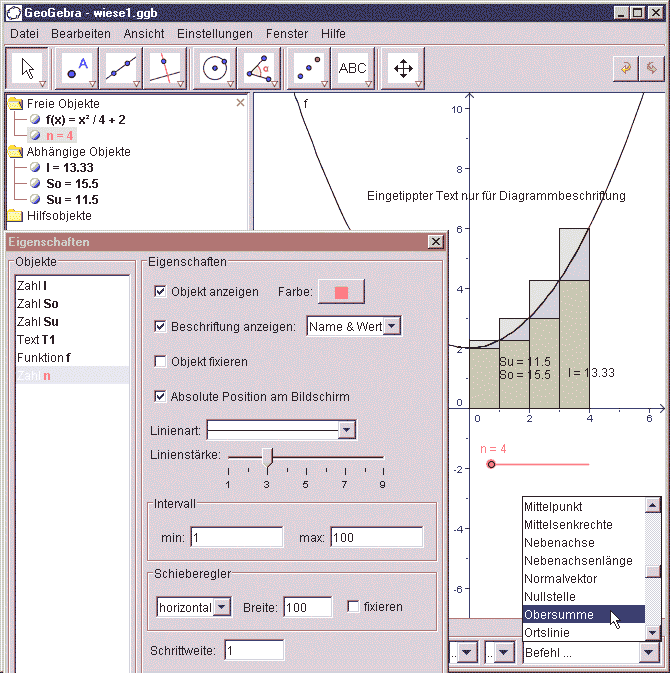
Task: Select the Move Drawing Pad tool
Action: pos(403,67)
